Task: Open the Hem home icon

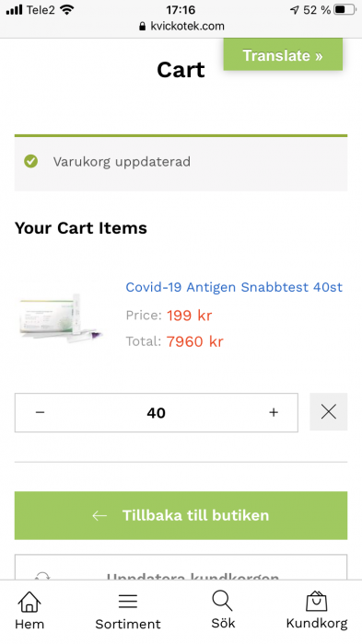Action: coord(29,602)
